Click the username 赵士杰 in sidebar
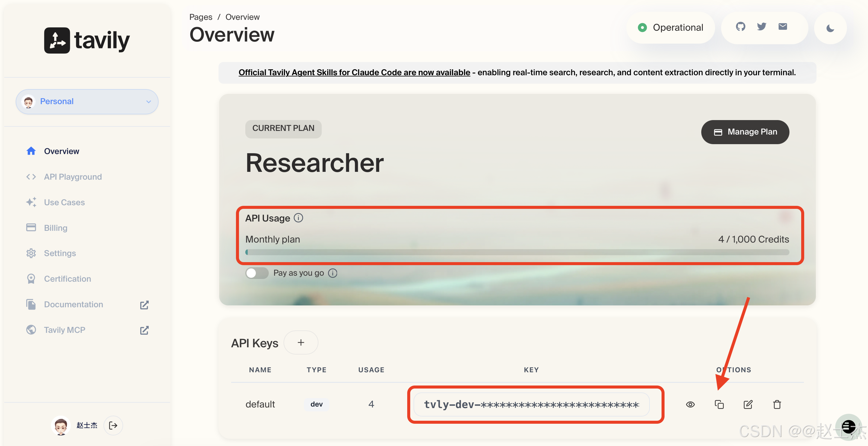 coord(87,426)
